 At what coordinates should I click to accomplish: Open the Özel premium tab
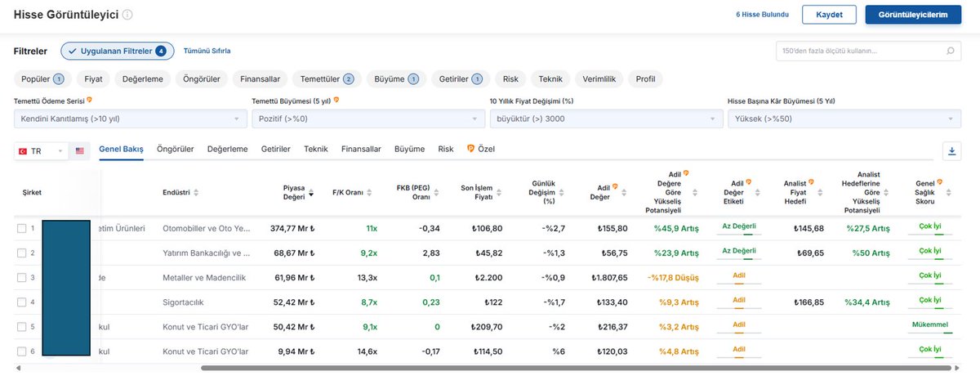[x=480, y=150]
